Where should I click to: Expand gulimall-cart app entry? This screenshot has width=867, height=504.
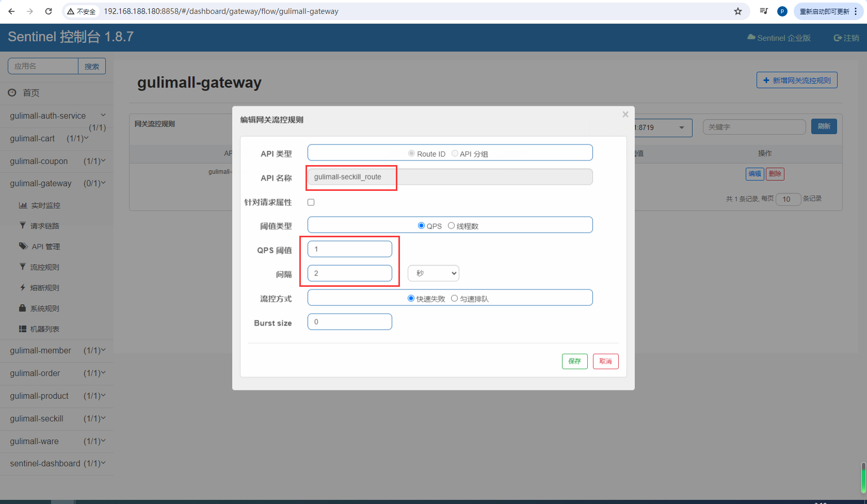click(x=57, y=138)
